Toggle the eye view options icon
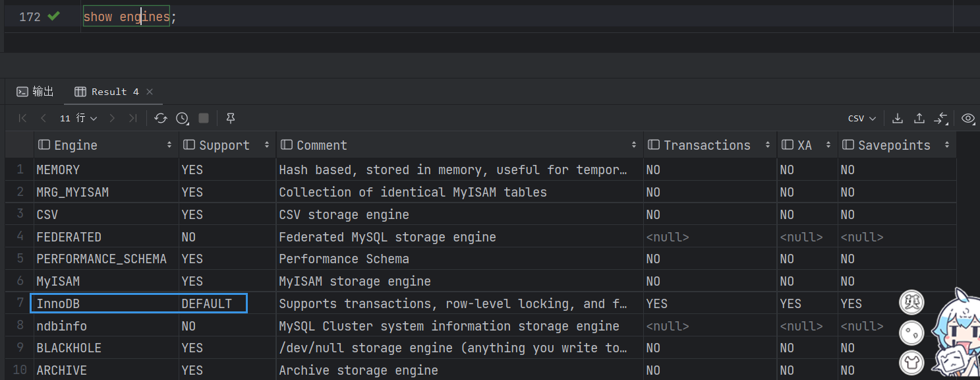The image size is (980, 380). (x=968, y=118)
